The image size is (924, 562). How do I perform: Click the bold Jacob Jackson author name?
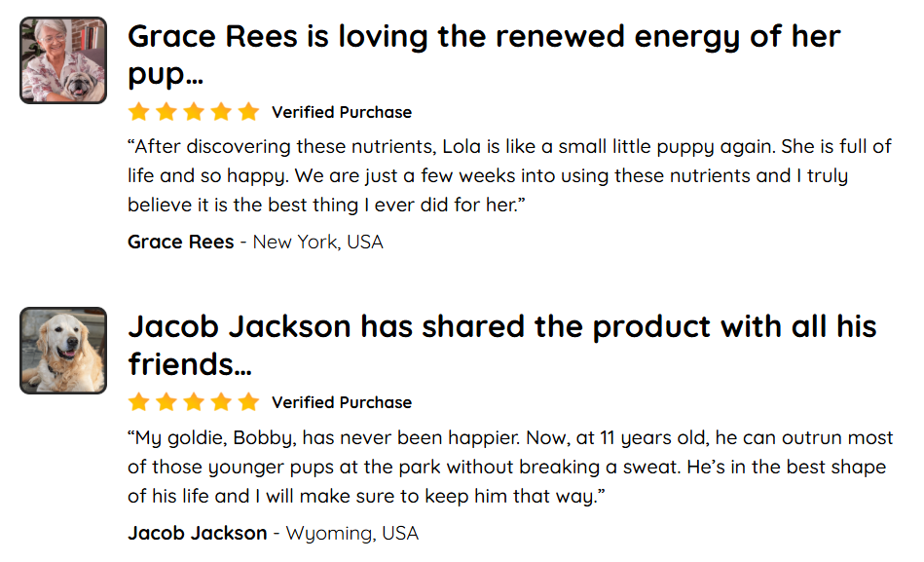click(x=198, y=533)
